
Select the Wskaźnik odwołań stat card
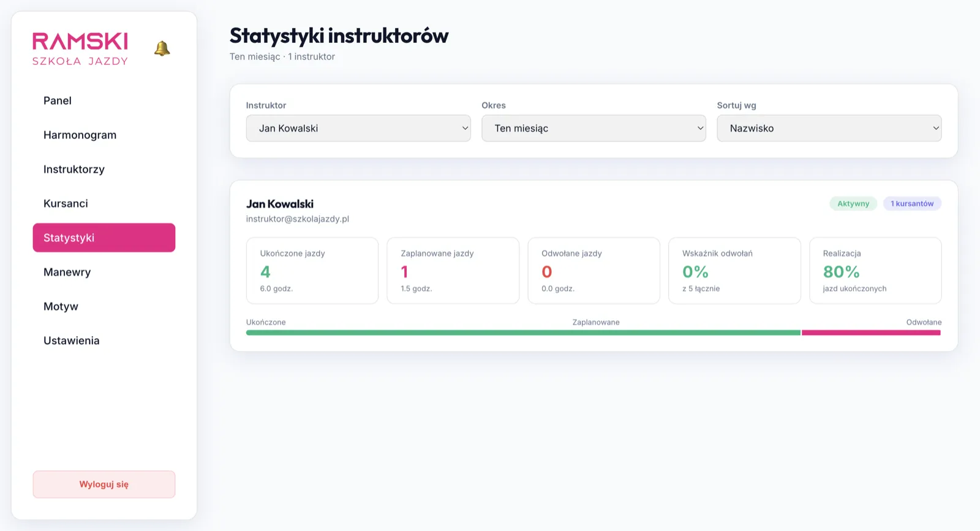coord(734,271)
